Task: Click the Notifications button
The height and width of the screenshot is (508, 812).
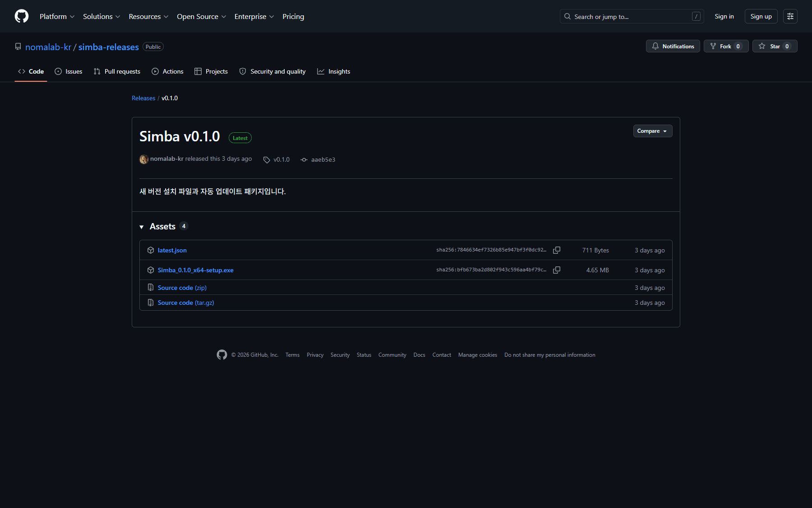Action: (673, 46)
